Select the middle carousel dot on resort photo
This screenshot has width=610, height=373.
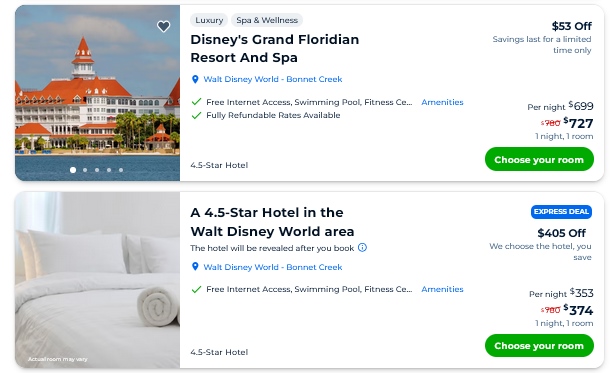pos(97,170)
